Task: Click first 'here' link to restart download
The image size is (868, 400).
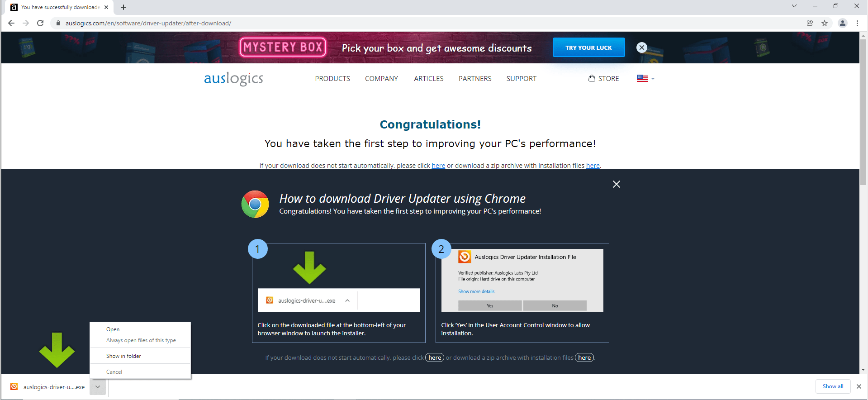Action: coord(438,166)
